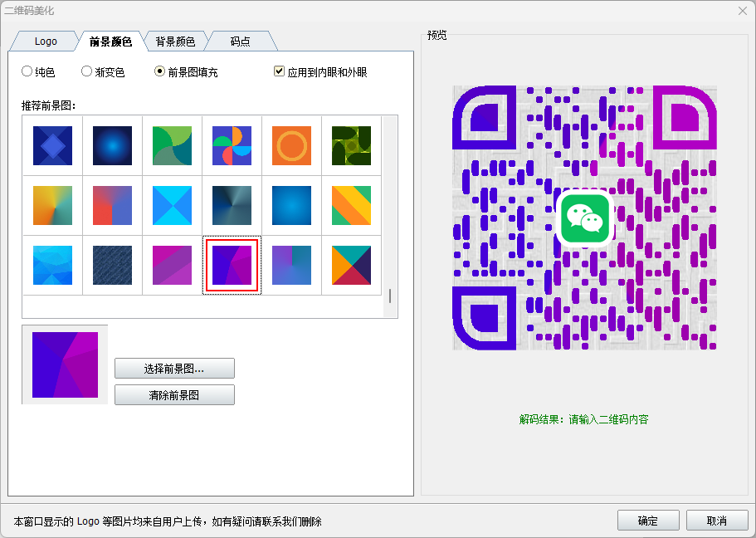Click the WeChat logo in QR preview
The image size is (756, 538).
tap(585, 218)
